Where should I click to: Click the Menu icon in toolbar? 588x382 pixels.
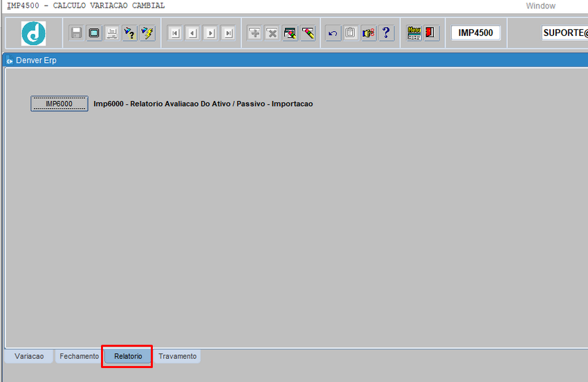coord(414,33)
